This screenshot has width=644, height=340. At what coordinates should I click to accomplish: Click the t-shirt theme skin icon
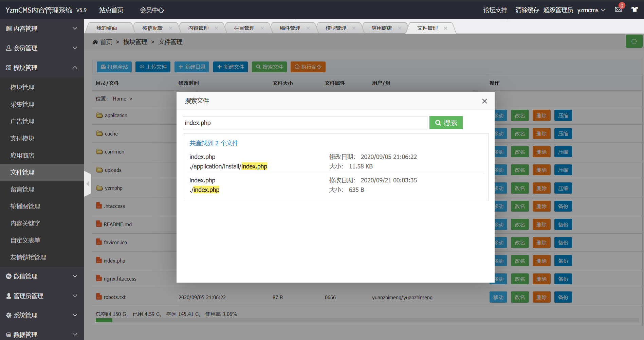click(x=634, y=10)
